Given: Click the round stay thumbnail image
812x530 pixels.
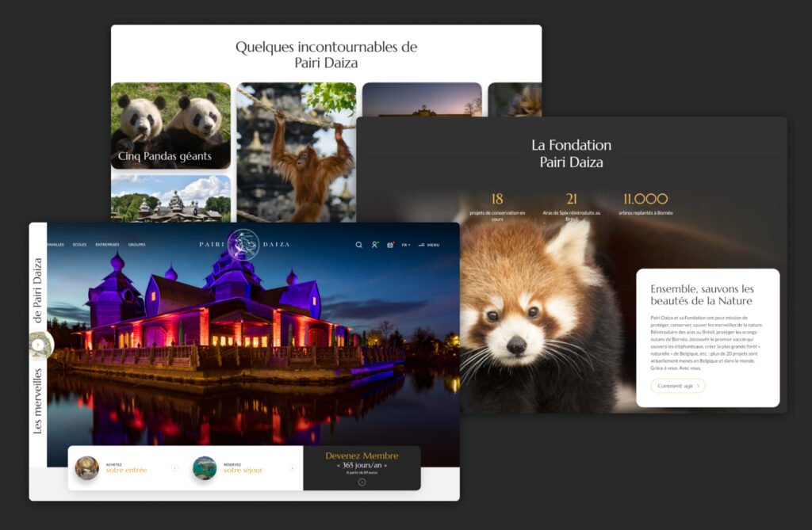Looking at the screenshot, I should pyautogui.click(x=205, y=468).
